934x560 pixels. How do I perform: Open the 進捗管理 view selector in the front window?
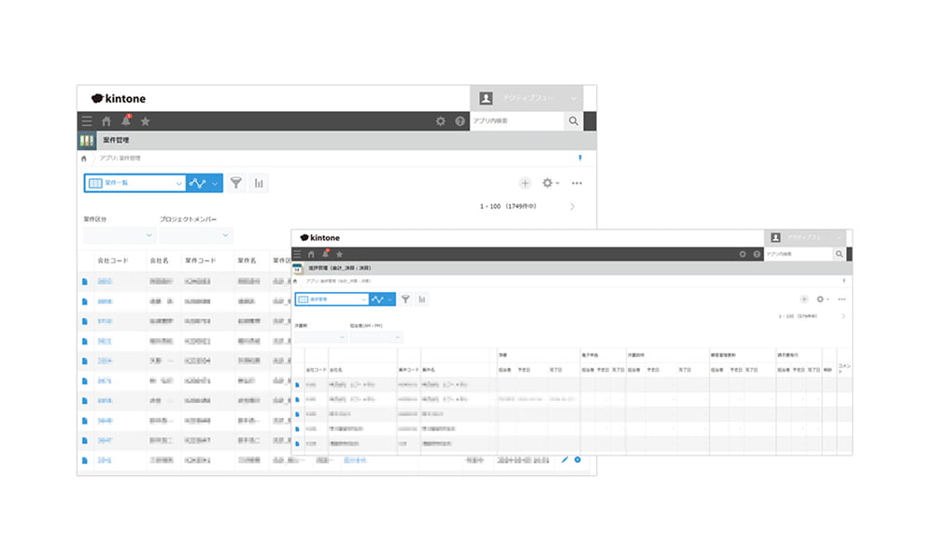[x=331, y=300]
